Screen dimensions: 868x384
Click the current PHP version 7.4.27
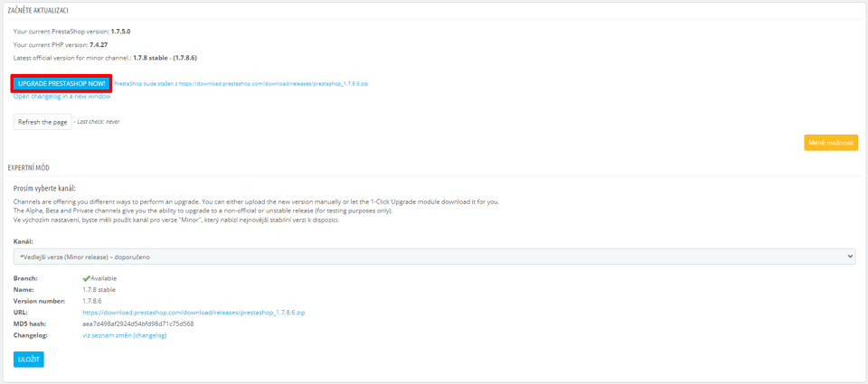(x=99, y=45)
